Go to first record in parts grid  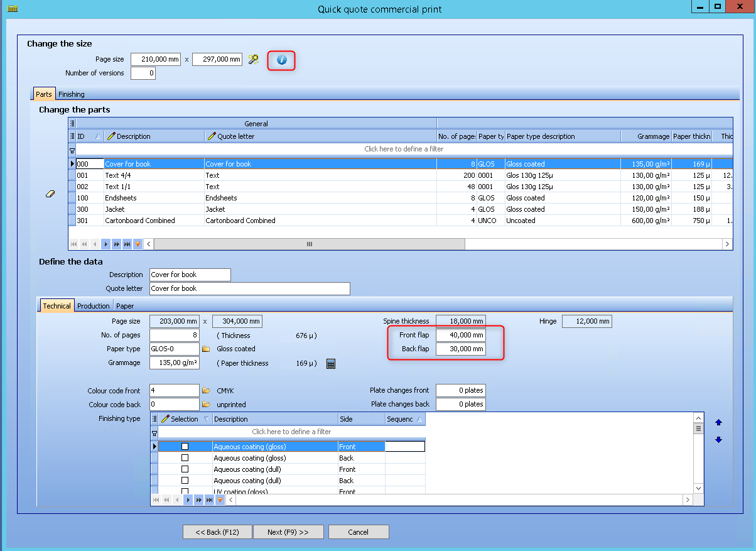pos(73,244)
